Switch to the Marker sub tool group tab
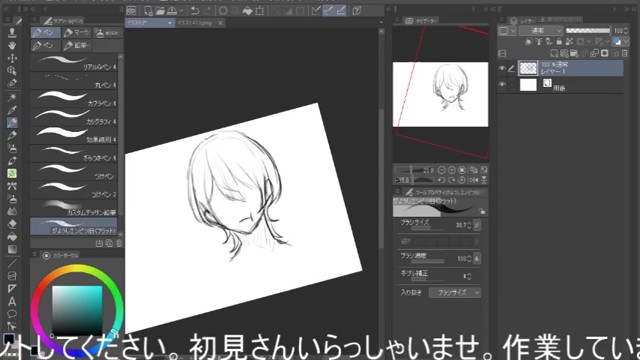The width and height of the screenshot is (640, 360). coord(77,32)
